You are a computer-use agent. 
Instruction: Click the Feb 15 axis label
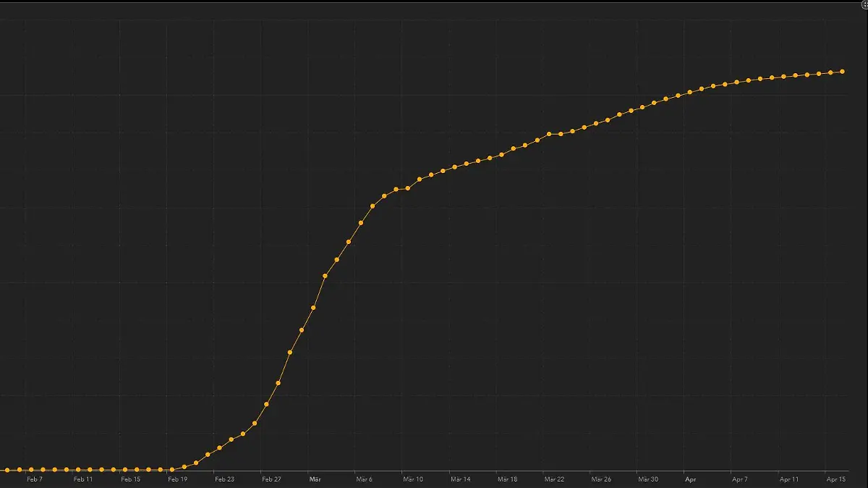(131, 479)
